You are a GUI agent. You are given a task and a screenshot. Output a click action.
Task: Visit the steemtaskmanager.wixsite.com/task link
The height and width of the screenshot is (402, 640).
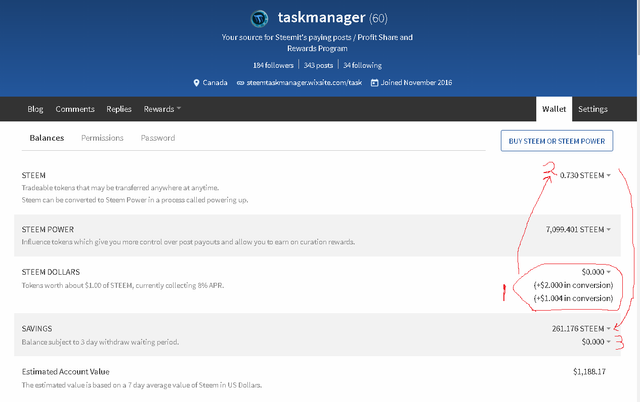click(304, 83)
